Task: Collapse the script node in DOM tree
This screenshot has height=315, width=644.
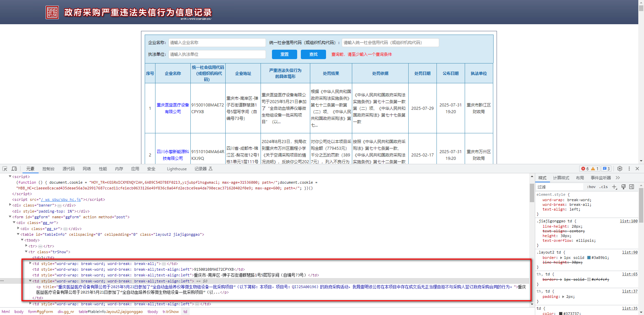Action: 10,176
